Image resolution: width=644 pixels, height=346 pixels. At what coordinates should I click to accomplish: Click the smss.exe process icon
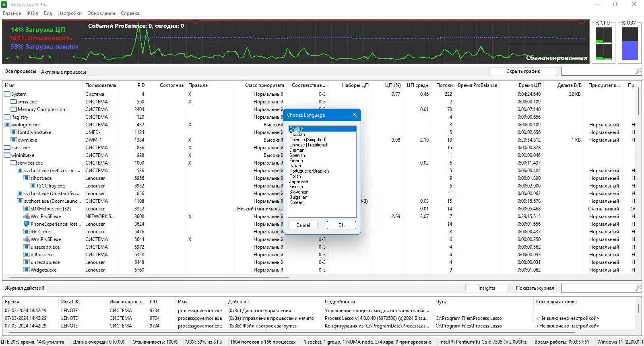14,102
